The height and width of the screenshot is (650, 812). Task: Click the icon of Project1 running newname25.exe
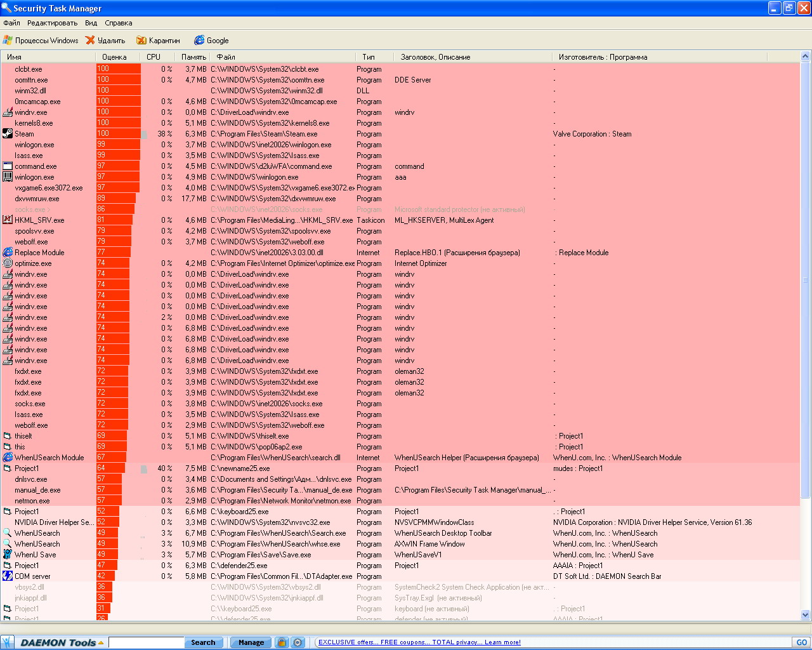(x=8, y=468)
